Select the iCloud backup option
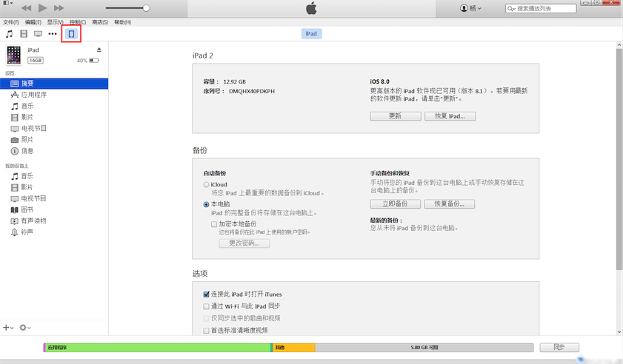623x364 pixels. pos(207,185)
